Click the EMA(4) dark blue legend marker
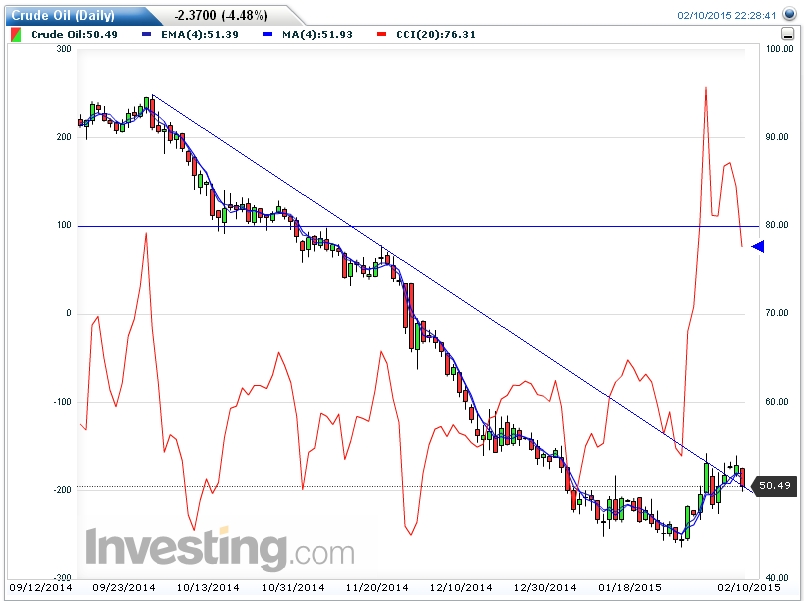This screenshot has width=805, height=601. pos(147,34)
